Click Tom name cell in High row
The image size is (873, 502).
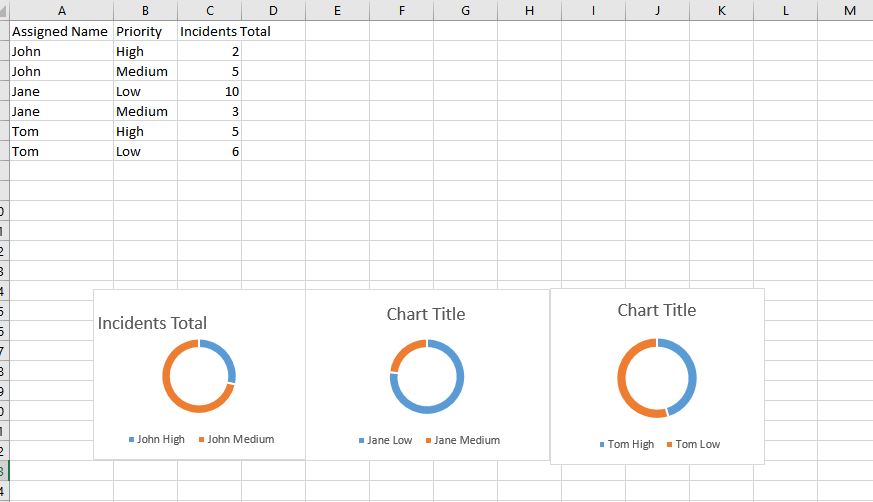[62, 131]
